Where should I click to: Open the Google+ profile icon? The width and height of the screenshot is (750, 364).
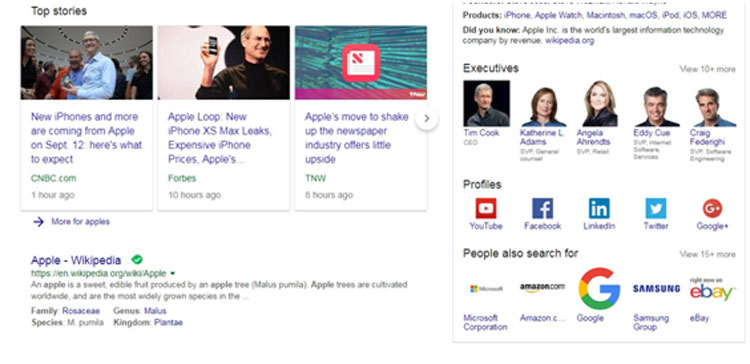[712, 209]
